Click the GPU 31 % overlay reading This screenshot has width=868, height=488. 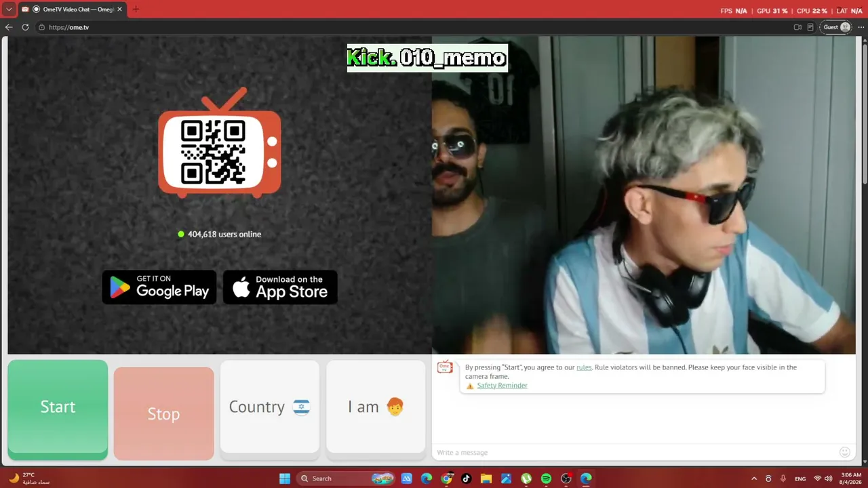click(x=772, y=11)
